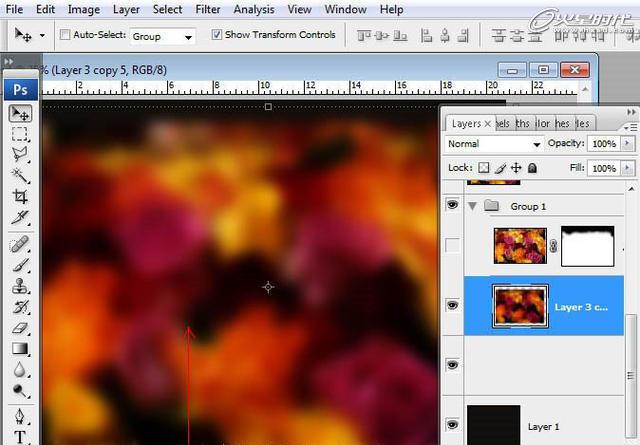Image resolution: width=640 pixels, height=445 pixels.
Task: Open the Analysis menu
Action: click(255, 10)
